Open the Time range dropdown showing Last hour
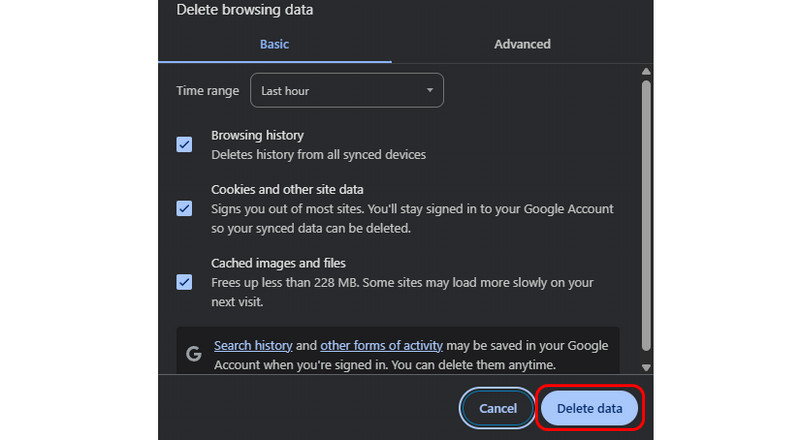This screenshot has width=800, height=440. (346, 90)
